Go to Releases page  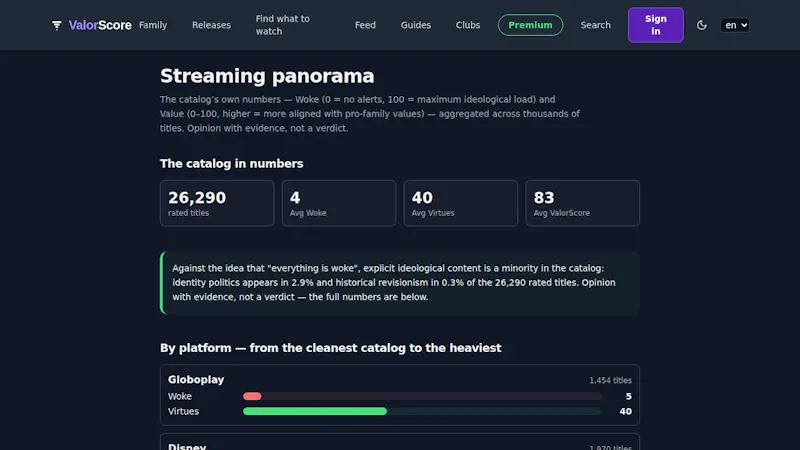coord(211,25)
